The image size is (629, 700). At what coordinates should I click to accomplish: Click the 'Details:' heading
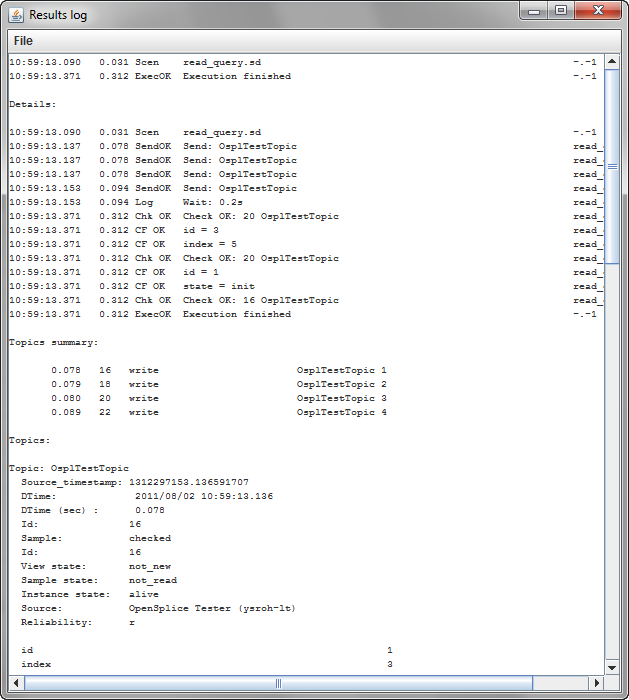coord(33,104)
